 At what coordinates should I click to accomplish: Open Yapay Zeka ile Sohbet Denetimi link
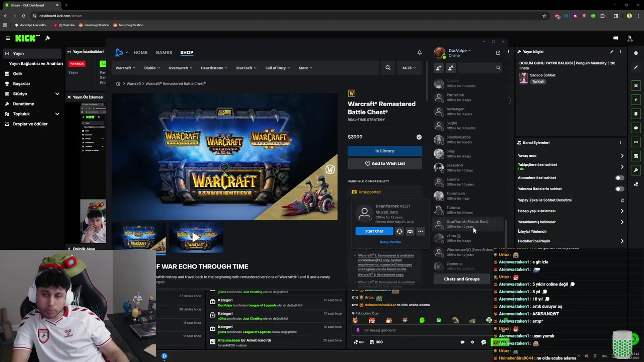click(571, 200)
